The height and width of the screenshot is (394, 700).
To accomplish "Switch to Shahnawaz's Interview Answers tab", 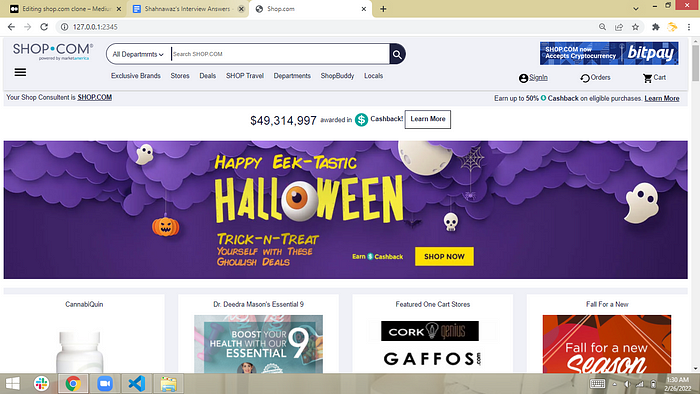I will (x=187, y=9).
